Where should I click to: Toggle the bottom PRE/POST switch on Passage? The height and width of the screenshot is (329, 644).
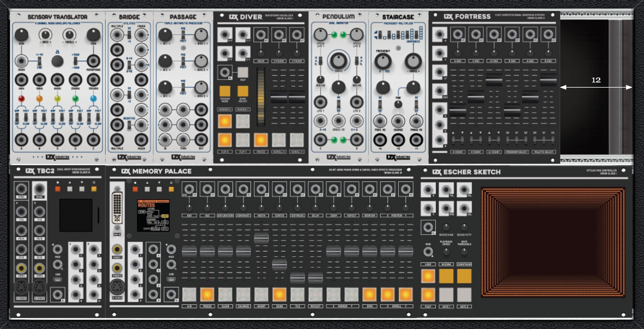click(183, 88)
